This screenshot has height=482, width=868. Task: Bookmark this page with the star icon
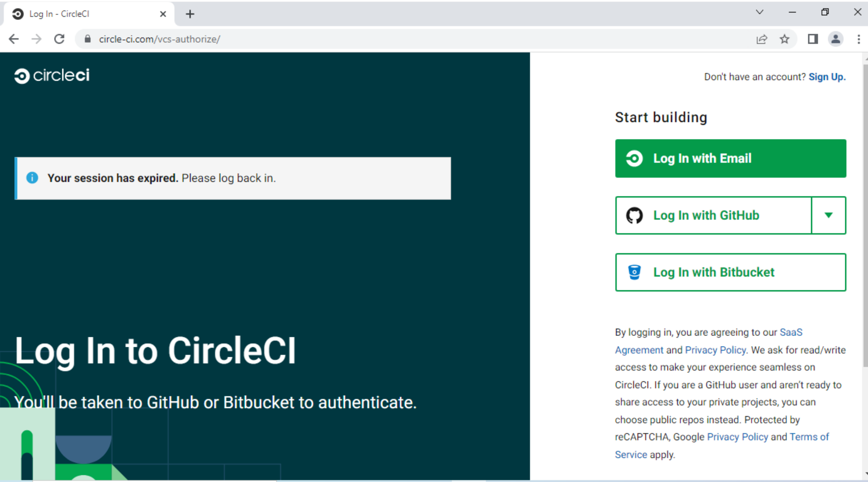coord(785,39)
